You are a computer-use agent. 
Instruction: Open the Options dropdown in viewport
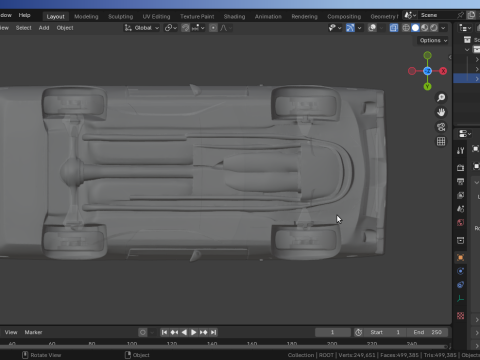[x=433, y=40]
